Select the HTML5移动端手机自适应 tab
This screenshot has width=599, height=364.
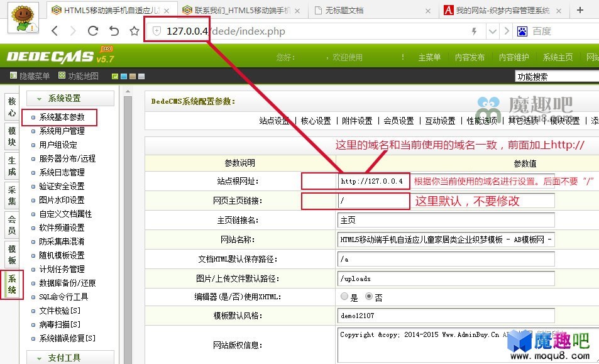pyautogui.click(x=111, y=11)
